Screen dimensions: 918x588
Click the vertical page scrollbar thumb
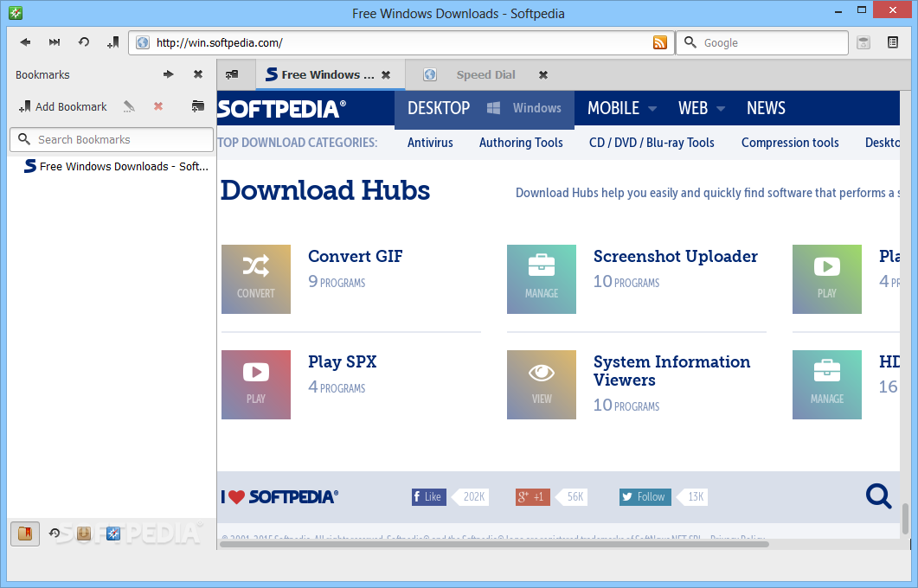point(905,518)
